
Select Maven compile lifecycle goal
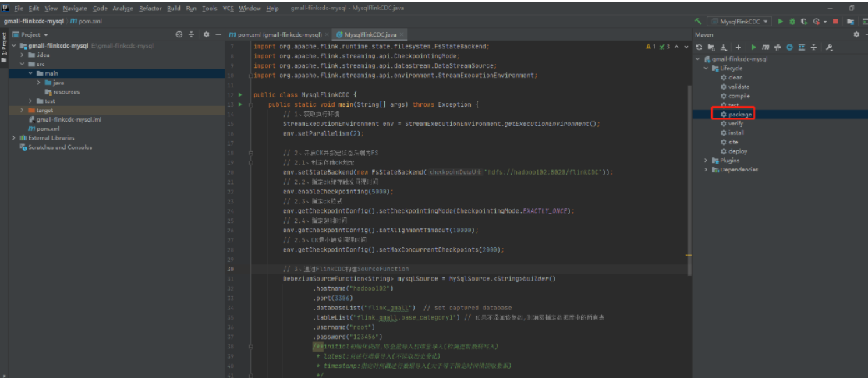tap(735, 96)
